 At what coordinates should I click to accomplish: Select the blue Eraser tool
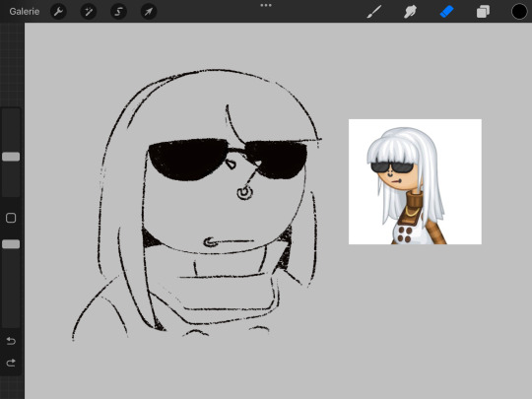(446, 12)
